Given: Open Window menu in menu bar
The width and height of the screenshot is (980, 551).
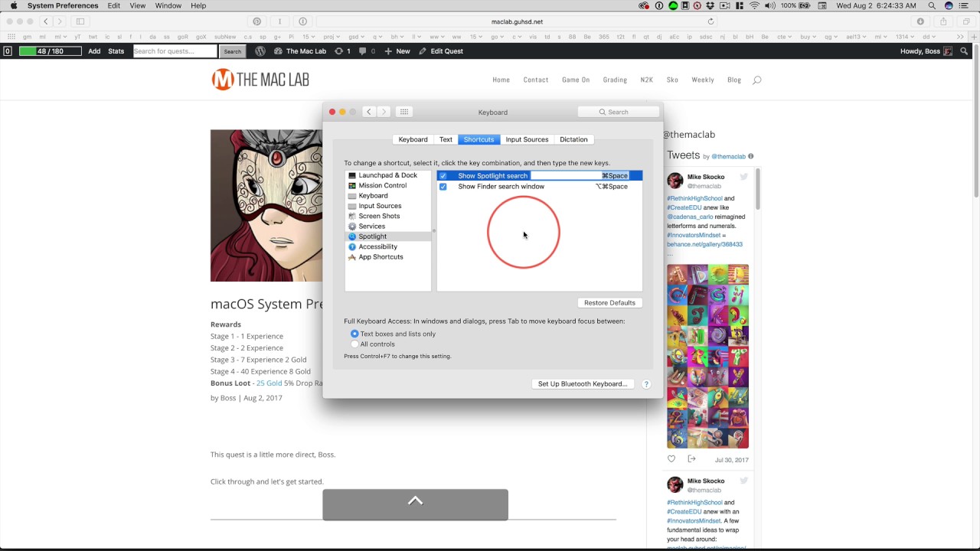Looking at the screenshot, I should pos(168,5).
